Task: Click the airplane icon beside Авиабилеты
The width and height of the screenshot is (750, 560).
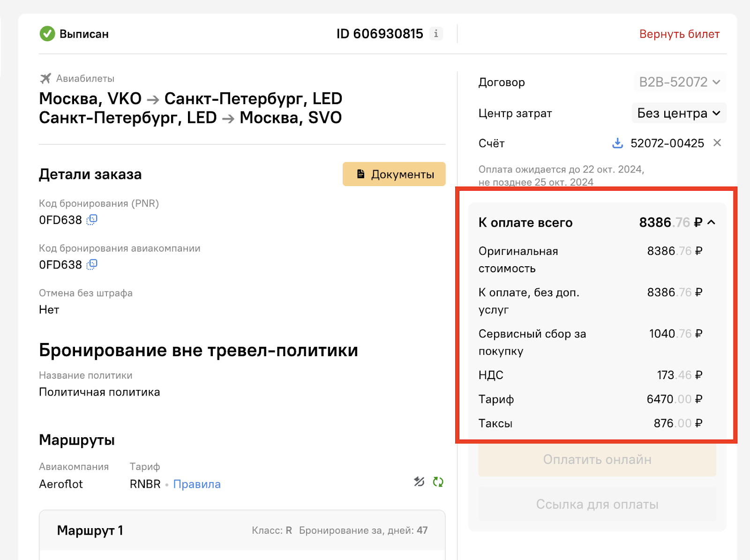Action: [45, 78]
